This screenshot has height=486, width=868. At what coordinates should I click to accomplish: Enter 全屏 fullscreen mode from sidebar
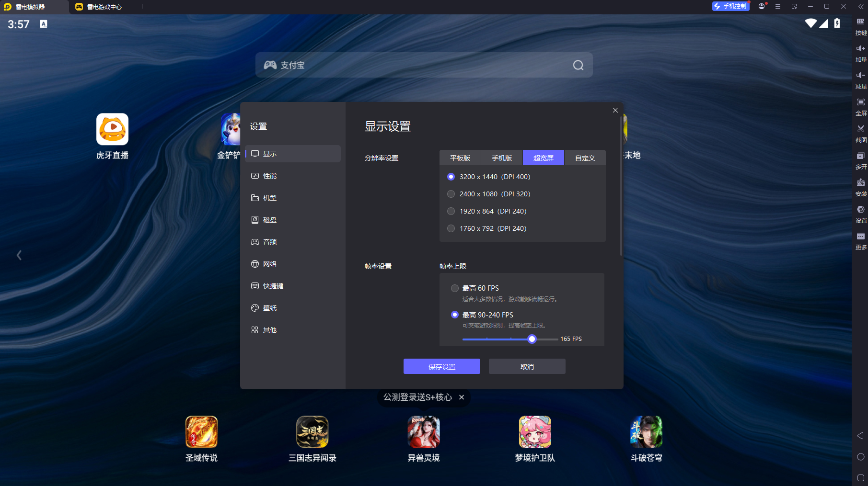pos(861,107)
